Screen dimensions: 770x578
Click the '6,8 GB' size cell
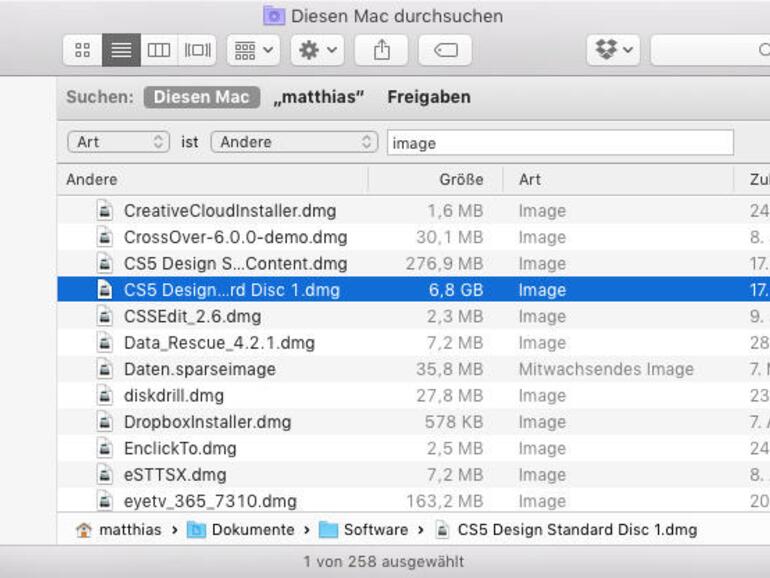(456, 290)
